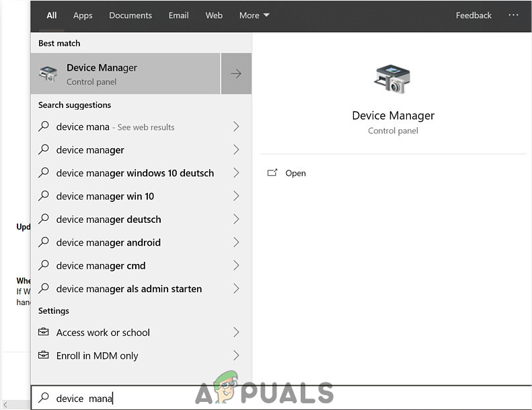532x410 pixels.
Task: Expand chevron for 'device manager win 10'
Action: [236, 196]
